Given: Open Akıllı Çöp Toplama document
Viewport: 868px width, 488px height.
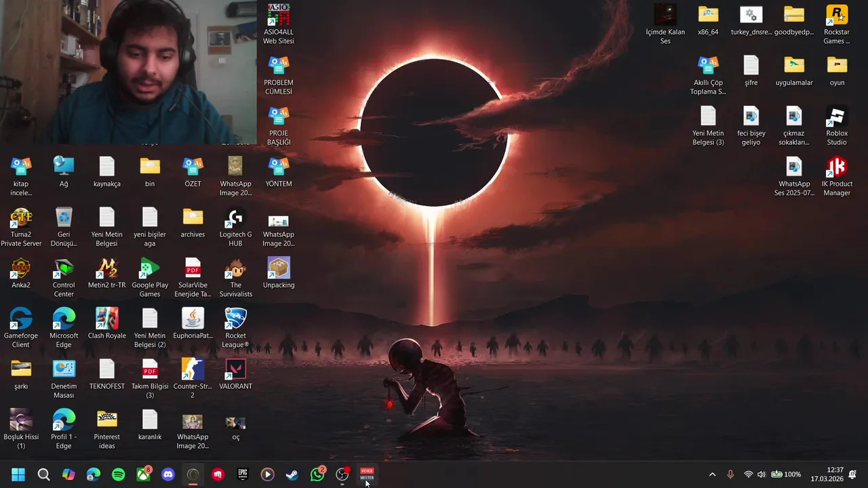Looking at the screenshot, I should (708, 75).
